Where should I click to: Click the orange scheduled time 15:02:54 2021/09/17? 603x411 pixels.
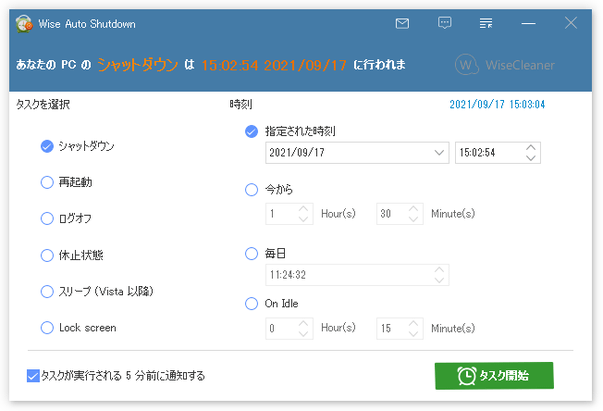[x=274, y=65]
